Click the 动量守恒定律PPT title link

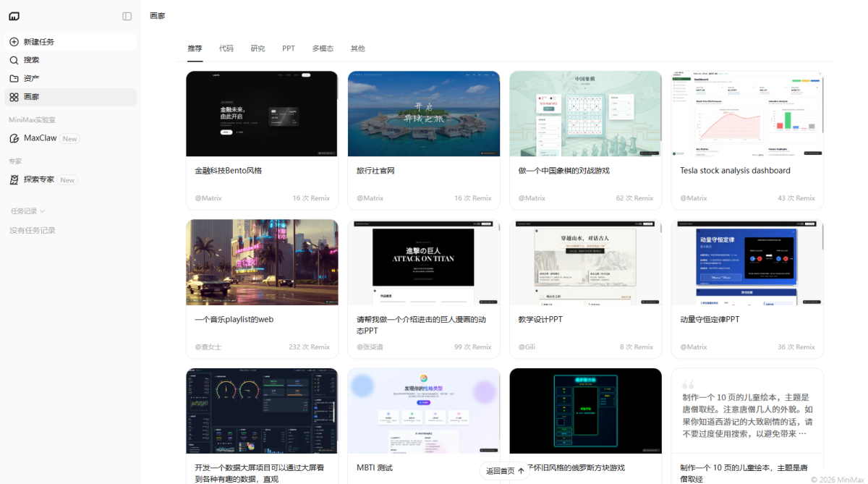pos(710,319)
